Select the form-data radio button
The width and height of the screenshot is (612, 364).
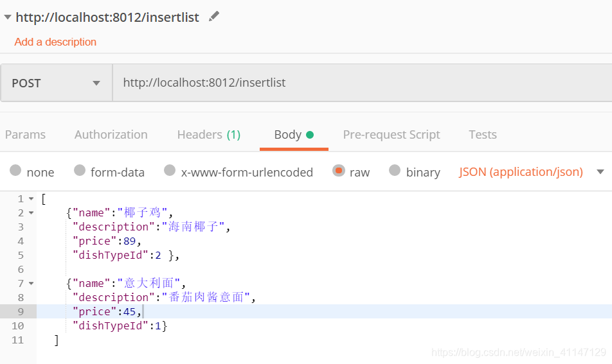[80, 170]
